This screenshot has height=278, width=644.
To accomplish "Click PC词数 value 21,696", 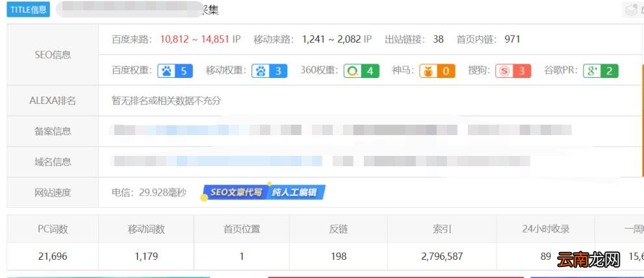I will (x=53, y=257).
